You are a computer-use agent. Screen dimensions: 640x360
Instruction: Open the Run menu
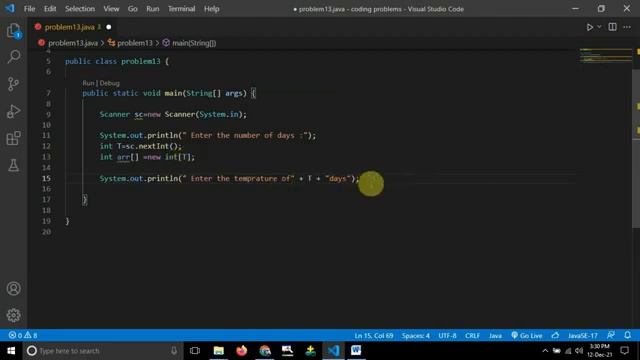click(153, 9)
